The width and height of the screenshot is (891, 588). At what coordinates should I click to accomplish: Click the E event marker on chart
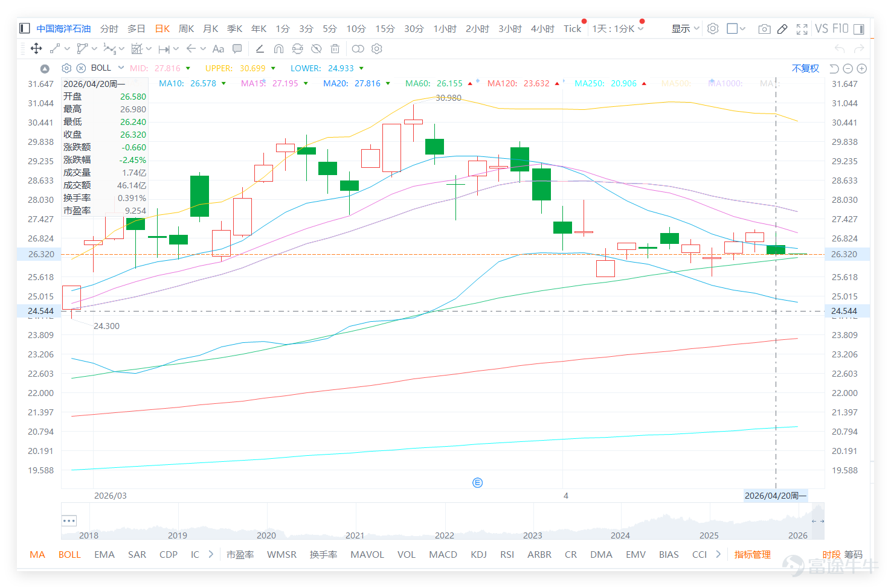pyautogui.click(x=478, y=482)
